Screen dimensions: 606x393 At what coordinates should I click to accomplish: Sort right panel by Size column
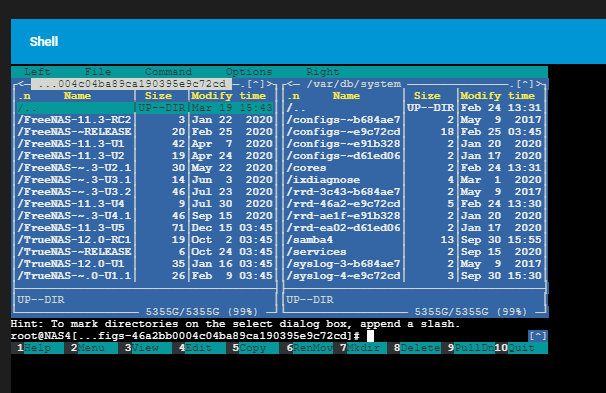coord(427,96)
